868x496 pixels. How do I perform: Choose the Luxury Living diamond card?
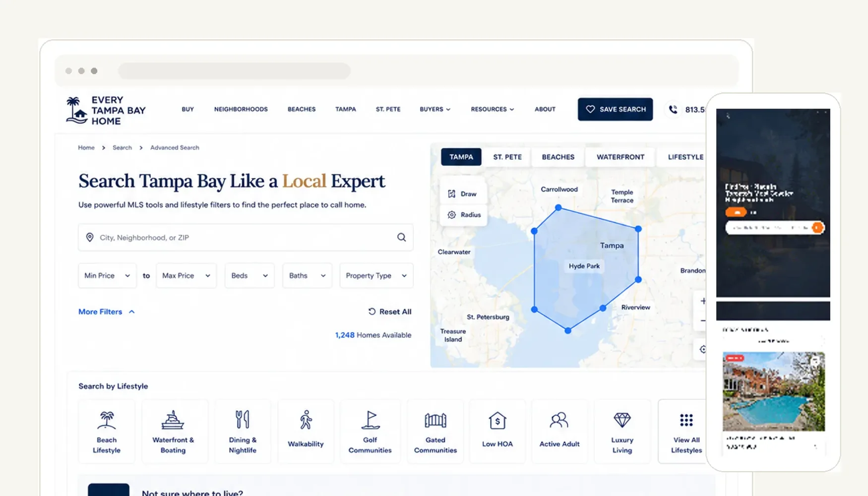pos(622,431)
